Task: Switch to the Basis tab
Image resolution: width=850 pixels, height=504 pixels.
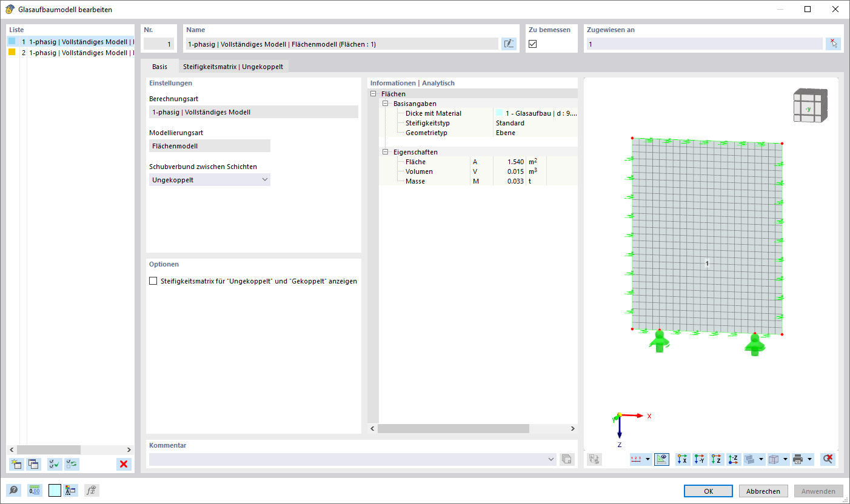Action: [160, 67]
